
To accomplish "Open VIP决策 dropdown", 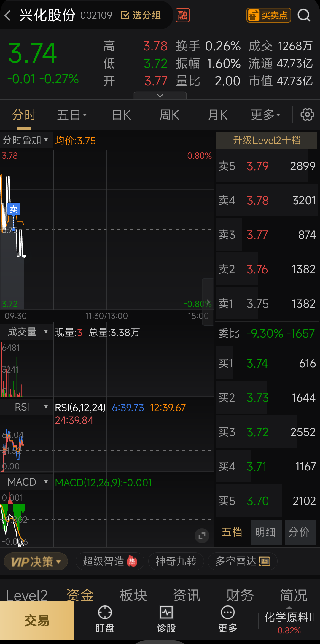I will [36, 561].
